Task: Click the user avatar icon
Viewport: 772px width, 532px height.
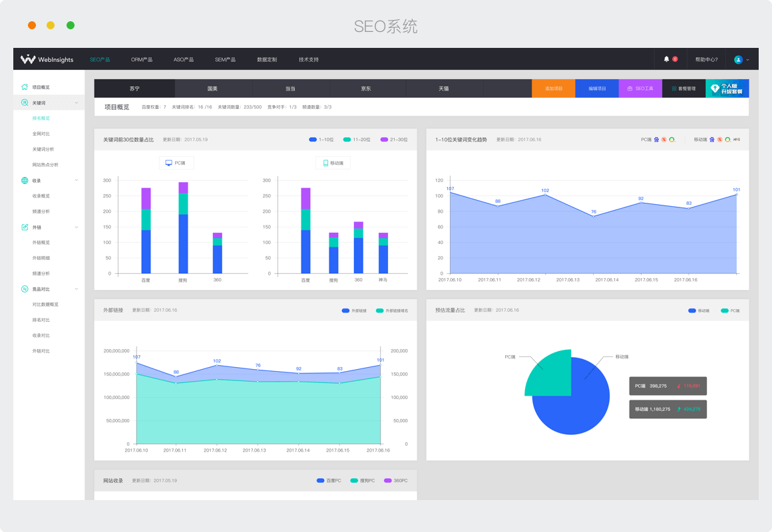Action: [738, 59]
